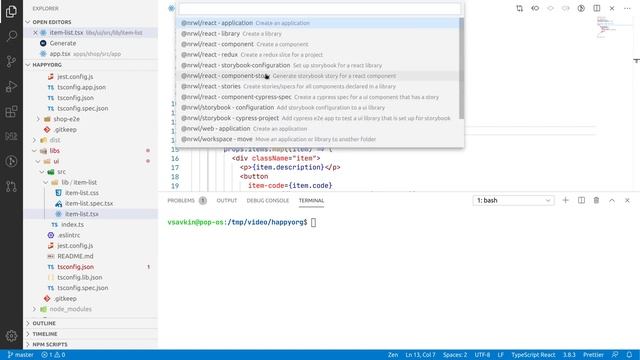Switch to the Output tab
The height and width of the screenshot is (360, 640).
pyautogui.click(x=227, y=200)
